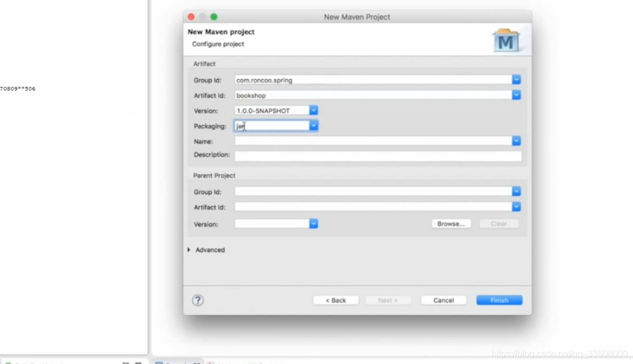Open the Parent Project Version dropdown arrow

coord(313,223)
